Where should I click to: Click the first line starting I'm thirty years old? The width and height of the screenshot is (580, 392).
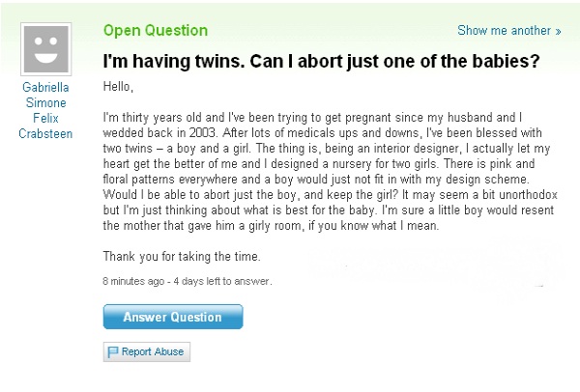tap(312, 118)
